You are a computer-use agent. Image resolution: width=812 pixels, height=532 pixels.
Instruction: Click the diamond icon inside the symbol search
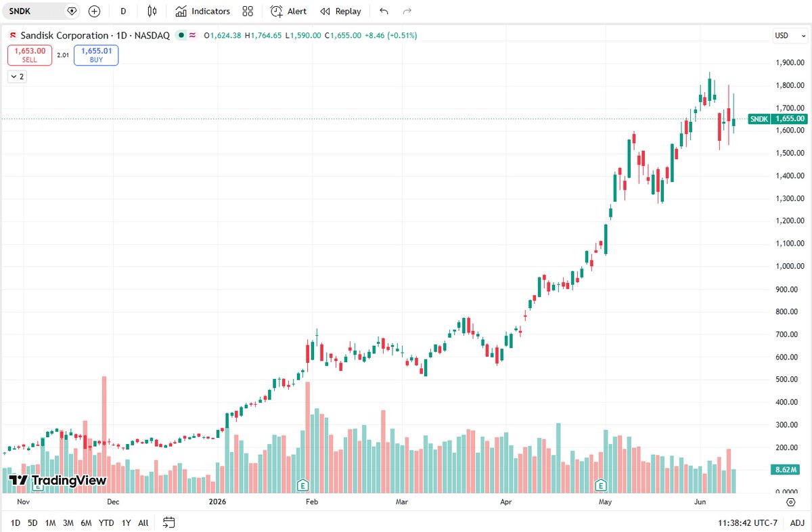(72, 11)
